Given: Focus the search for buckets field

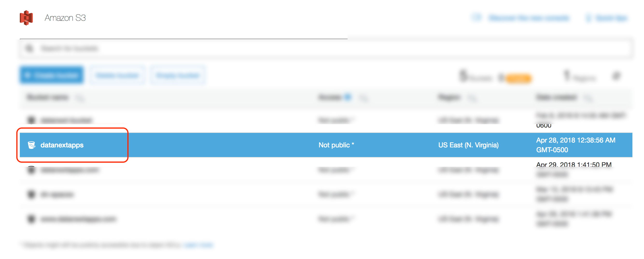Looking at the screenshot, I should [x=326, y=49].
